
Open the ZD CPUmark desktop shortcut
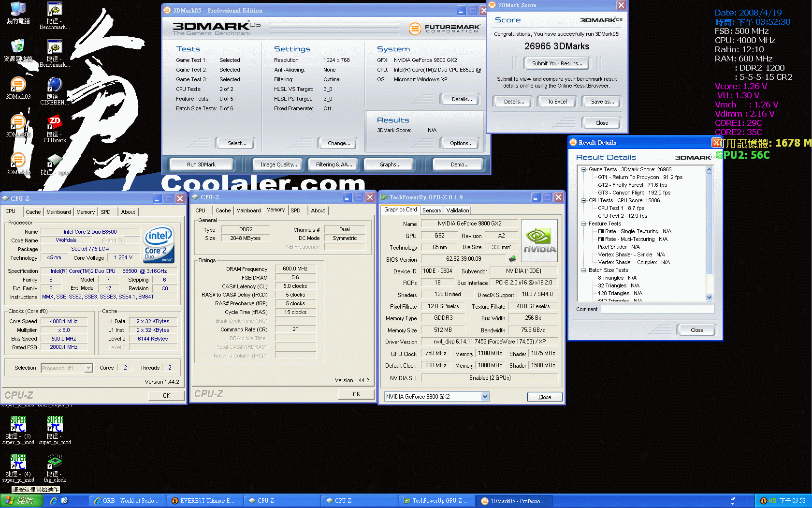pos(55,129)
